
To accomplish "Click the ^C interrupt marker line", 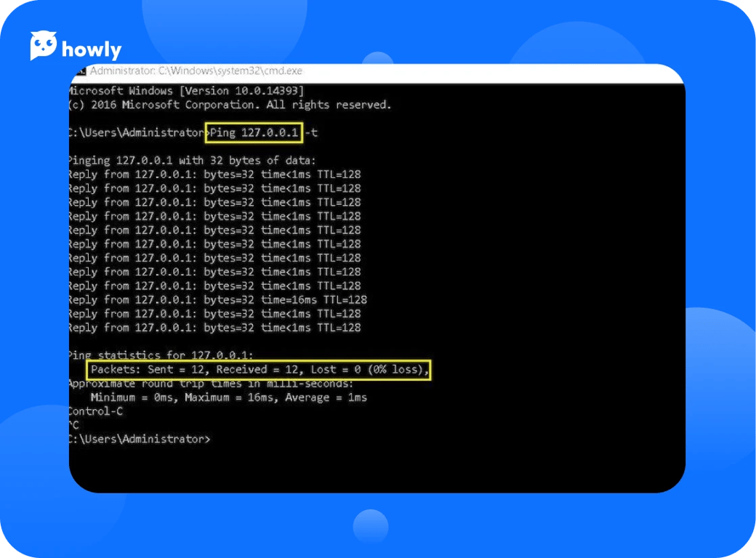I will pyautogui.click(x=74, y=425).
